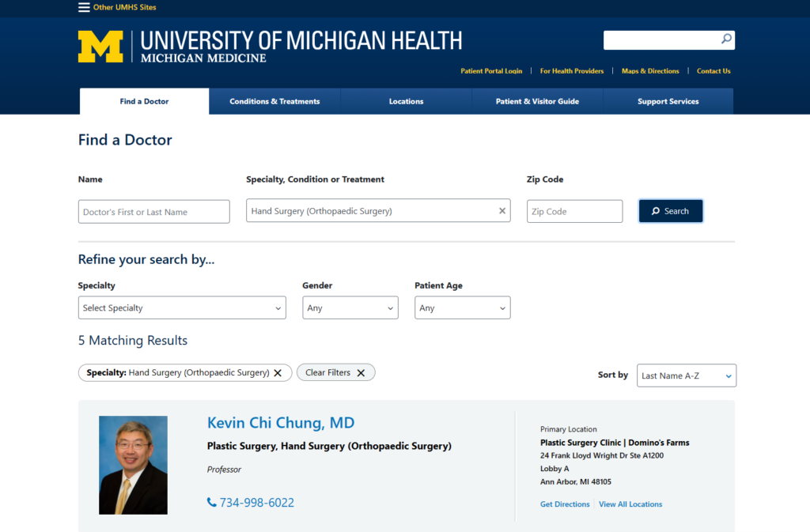Click the Other UMHS Sites link
This screenshot has height=532, width=810.
click(x=124, y=7)
